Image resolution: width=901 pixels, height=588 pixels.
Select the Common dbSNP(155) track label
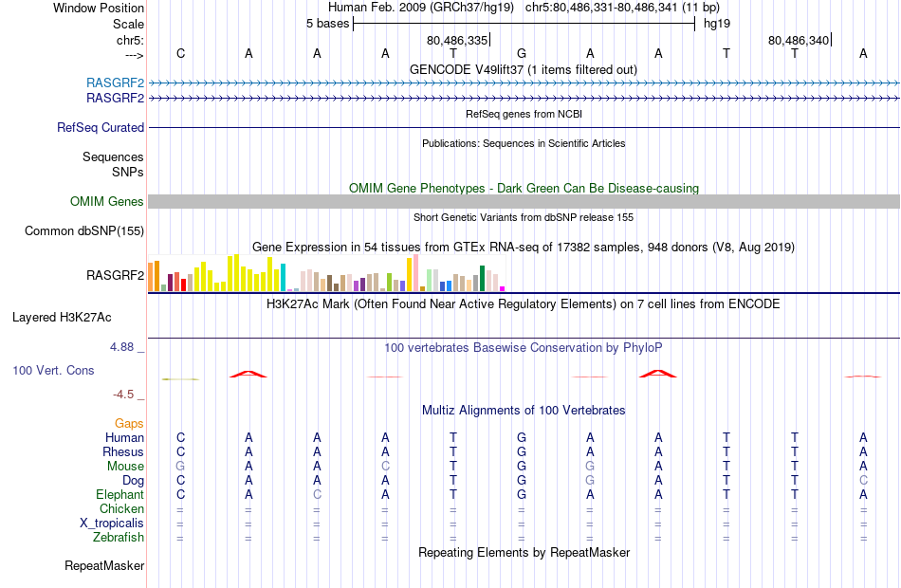click(84, 231)
